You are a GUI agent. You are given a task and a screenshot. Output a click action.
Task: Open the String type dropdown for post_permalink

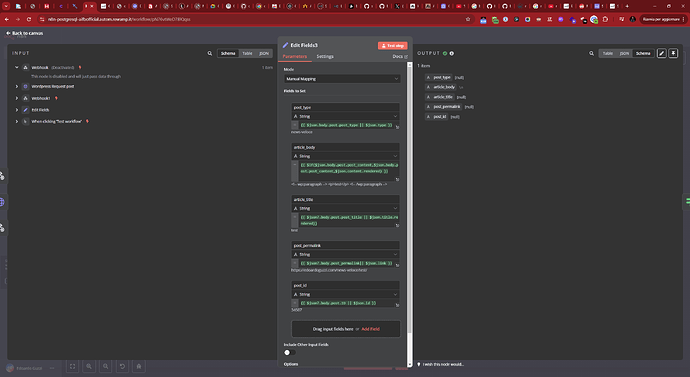tap(345, 254)
